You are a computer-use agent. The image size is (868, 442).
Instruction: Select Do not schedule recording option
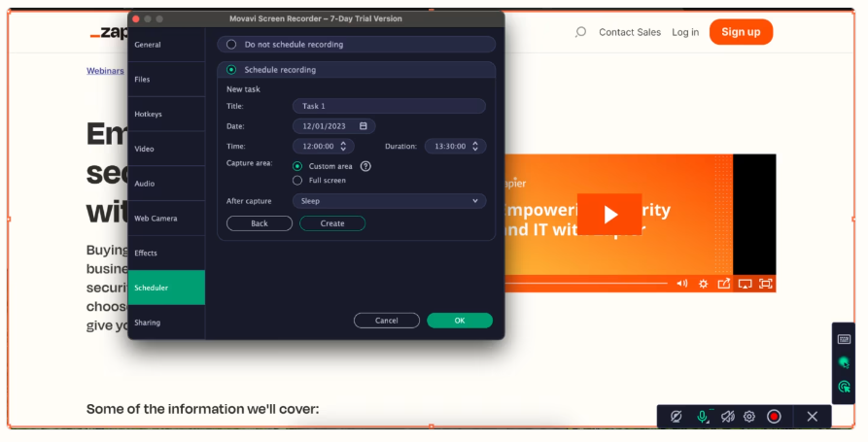tap(356, 45)
